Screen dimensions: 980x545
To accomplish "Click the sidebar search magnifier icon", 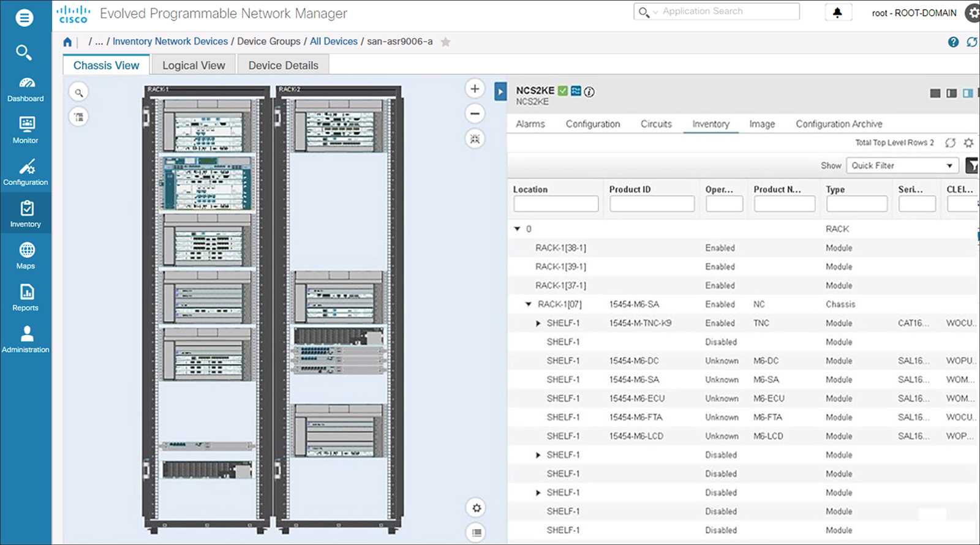I will point(24,53).
